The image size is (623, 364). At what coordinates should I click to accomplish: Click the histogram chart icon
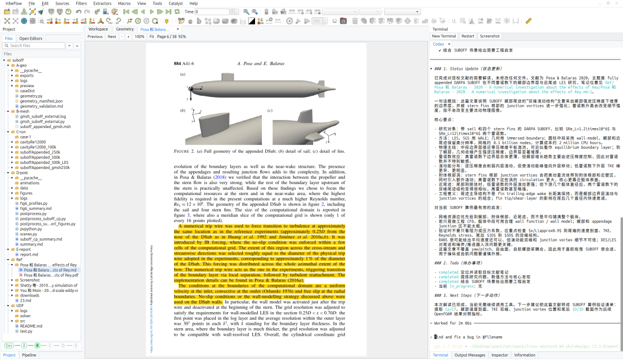(x=471, y=21)
